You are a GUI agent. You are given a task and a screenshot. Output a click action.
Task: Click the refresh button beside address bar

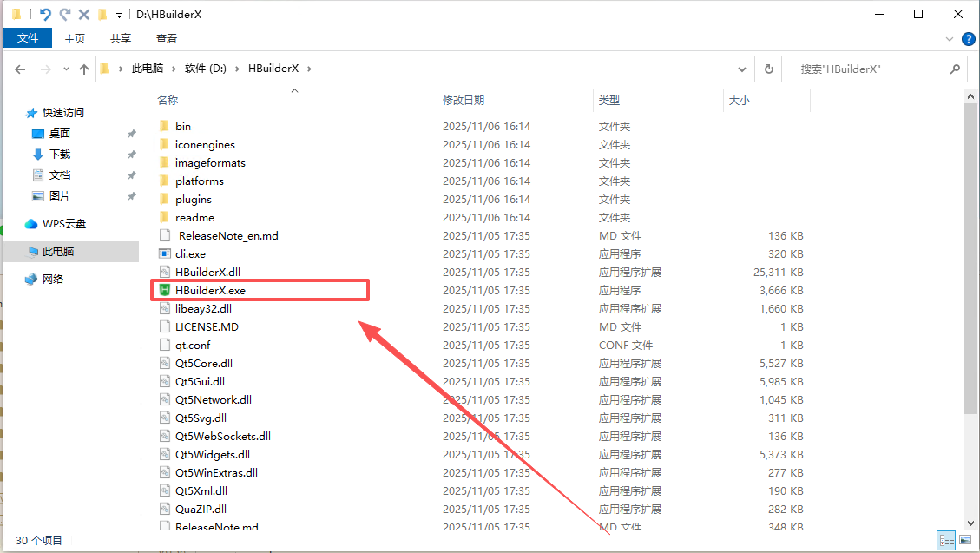point(768,69)
